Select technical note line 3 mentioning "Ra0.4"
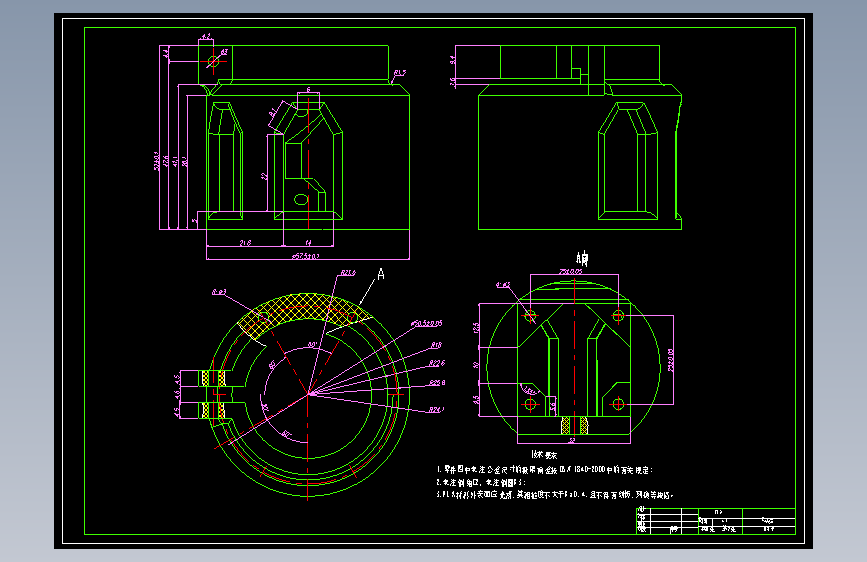This screenshot has height=562, width=867. [555, 495]
